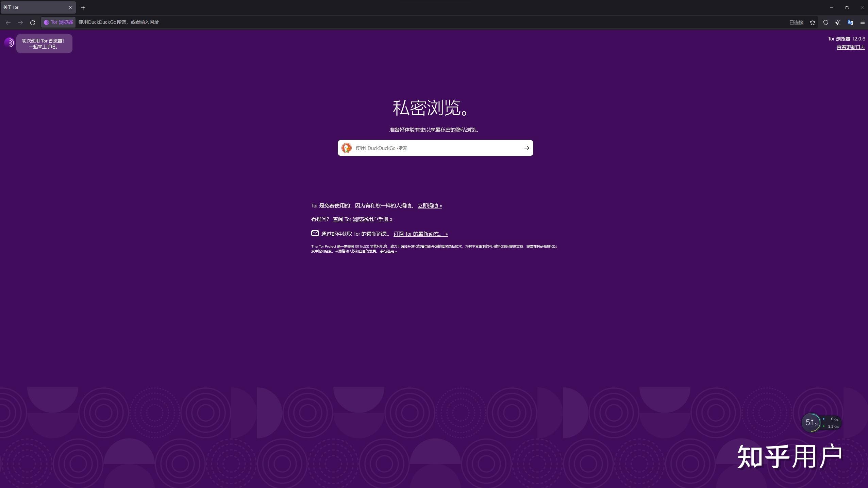This screenshot has height=488, width=868.
Task: Open 查看更新日志 changelog link
Action: tap(851, 47)
